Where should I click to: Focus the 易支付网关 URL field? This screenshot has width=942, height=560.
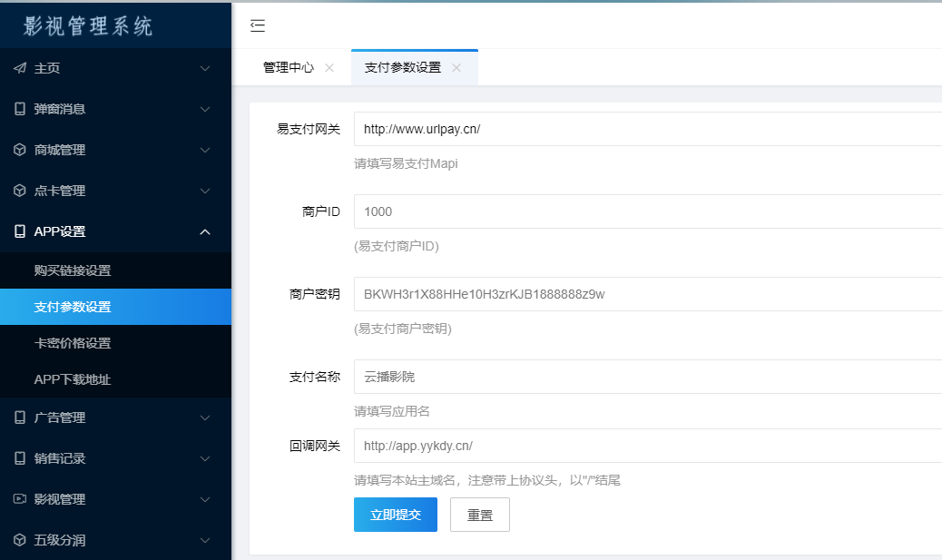pyautogui.click(x=648, y=129)
